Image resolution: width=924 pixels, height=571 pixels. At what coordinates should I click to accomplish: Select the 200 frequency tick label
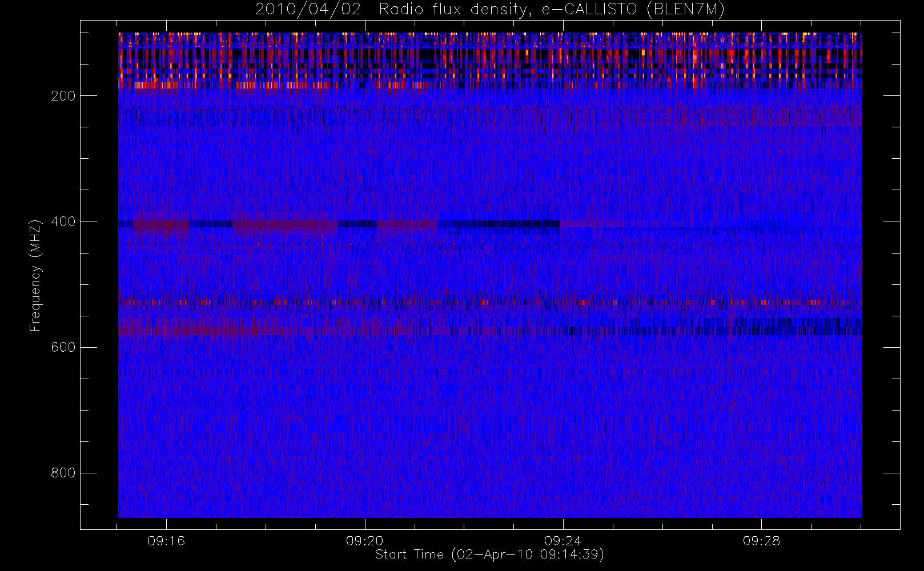coord(63,96)
